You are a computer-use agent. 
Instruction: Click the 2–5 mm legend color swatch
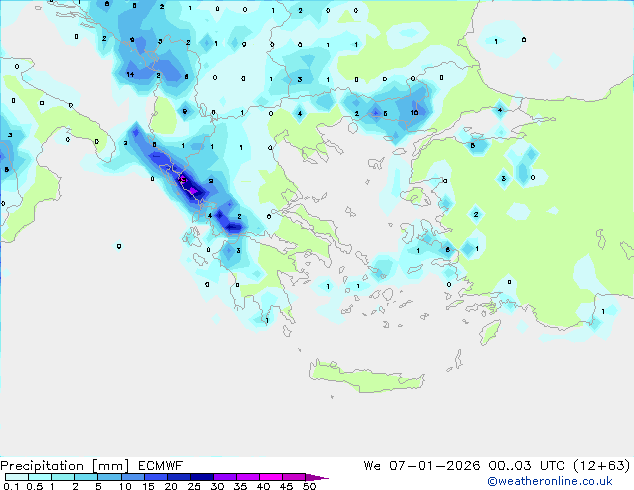tap(86, 477)
